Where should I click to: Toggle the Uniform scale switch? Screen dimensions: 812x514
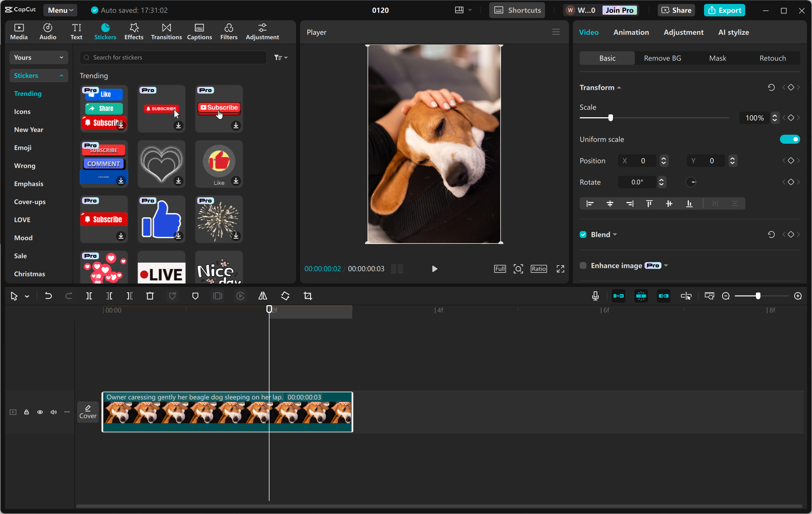point(789,139)
